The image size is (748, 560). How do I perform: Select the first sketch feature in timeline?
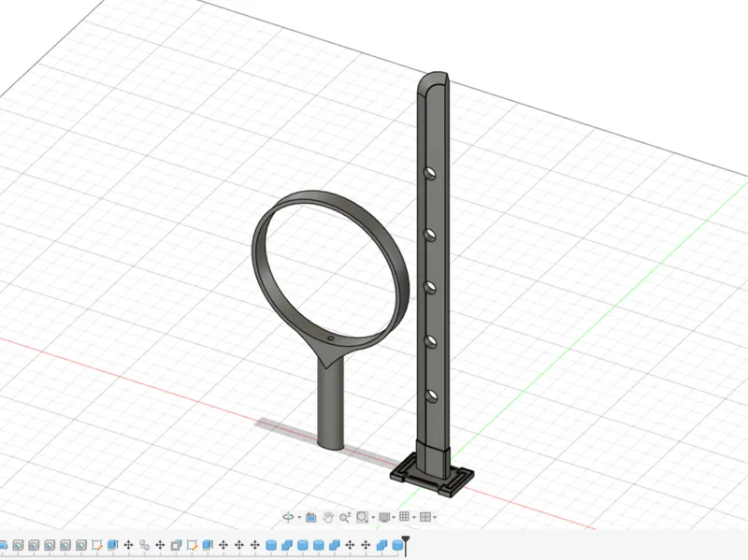click(97, 545)
